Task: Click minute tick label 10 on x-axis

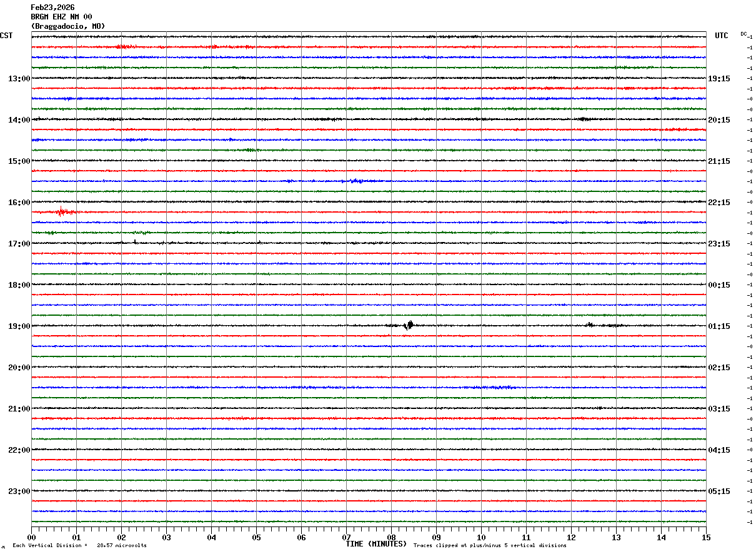Action: coord(481,538)
